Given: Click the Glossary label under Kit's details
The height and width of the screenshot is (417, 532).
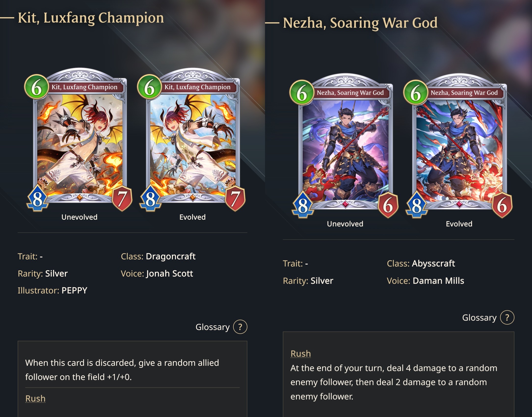Looking at the screenshot, I should (213, 327).
